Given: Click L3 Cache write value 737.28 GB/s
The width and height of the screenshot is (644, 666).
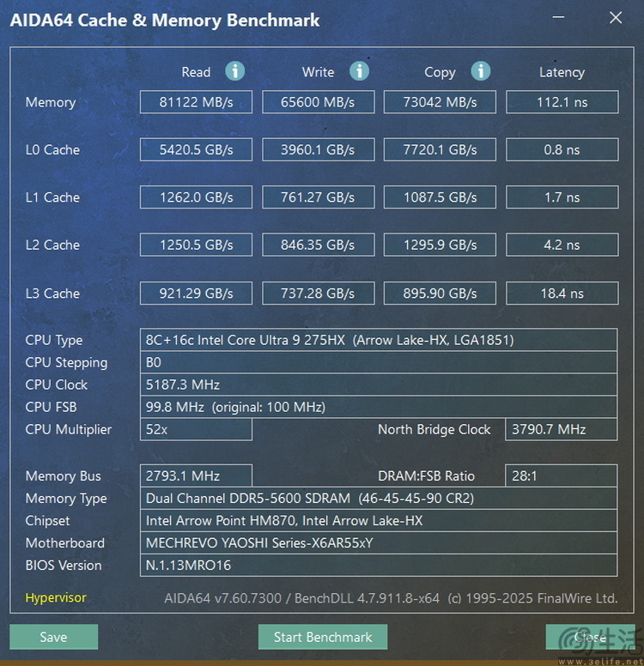Looking at the screenshot, I should [x=319, y=293].
